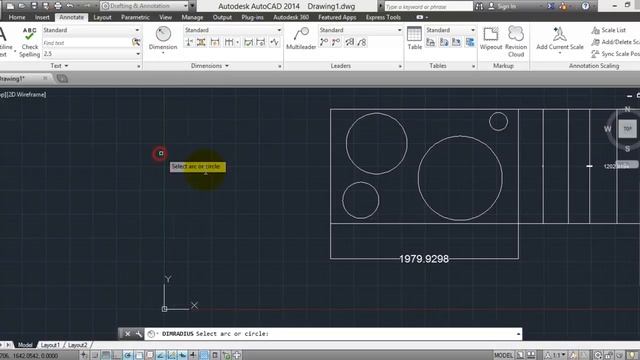Click the keyword search box

point(428,6)
